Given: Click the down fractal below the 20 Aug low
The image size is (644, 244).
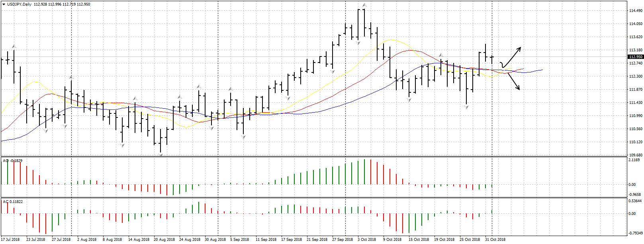Looking at the screenshot, I should [161, 155].
